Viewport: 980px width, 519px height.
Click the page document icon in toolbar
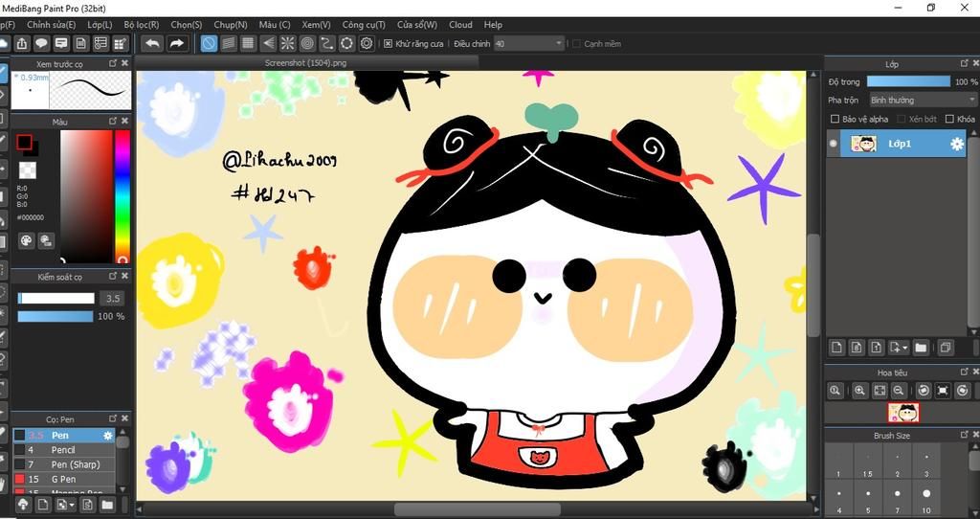(80, 43)
